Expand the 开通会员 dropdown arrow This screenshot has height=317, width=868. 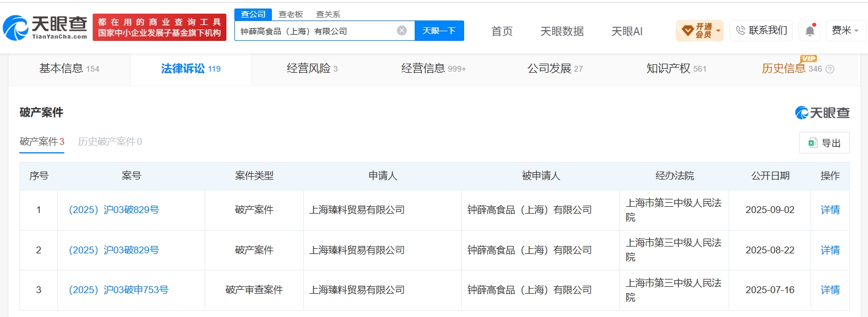pos(718,31)
